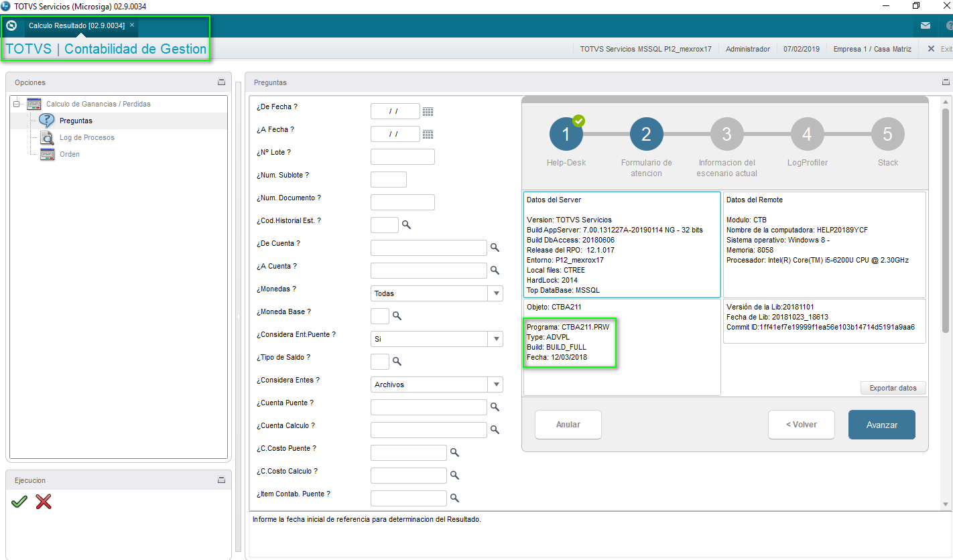The width and height of the screenshot is (953, 560).
Task: Click Exit in the top bar
Action: 940,49
